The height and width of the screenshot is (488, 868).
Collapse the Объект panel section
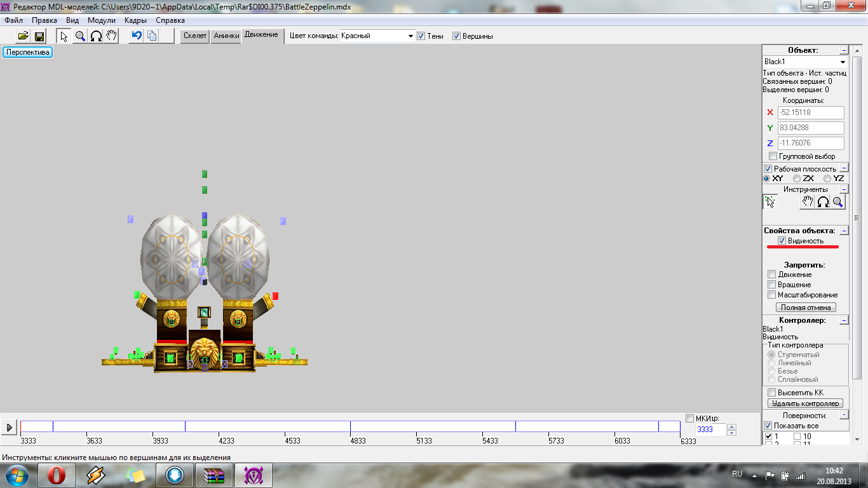pos(844,50)
